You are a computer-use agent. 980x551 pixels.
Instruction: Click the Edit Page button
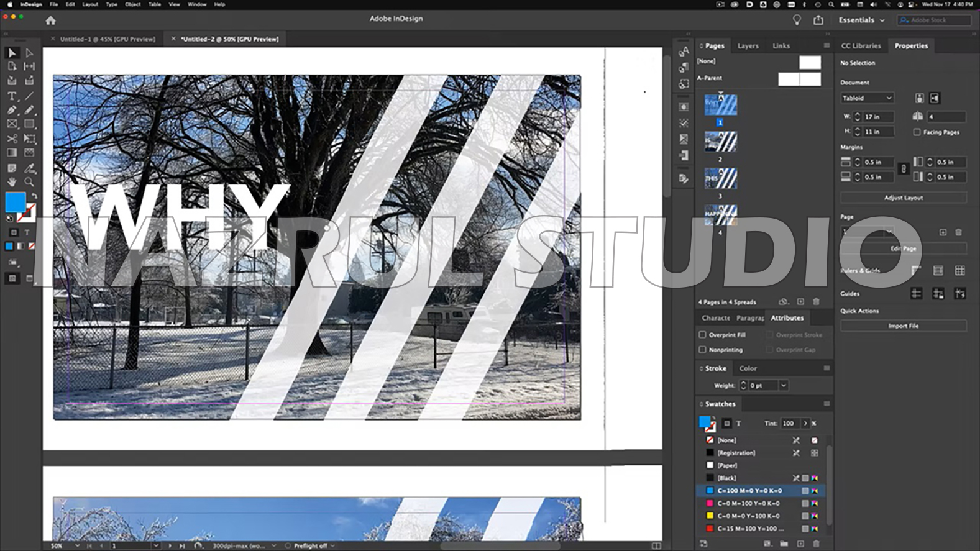coord(904,248)
